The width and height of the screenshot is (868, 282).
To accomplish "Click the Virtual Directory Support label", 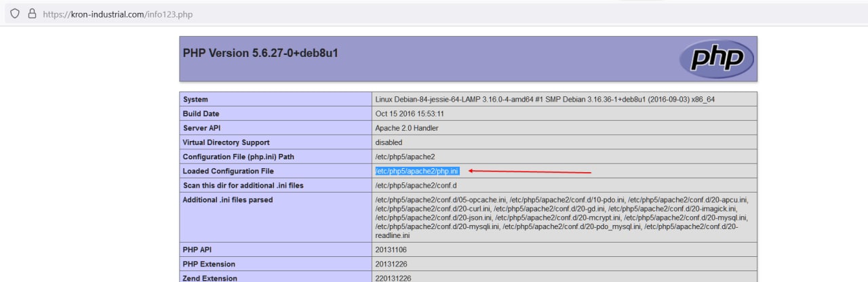I will [x=226, y=142].
